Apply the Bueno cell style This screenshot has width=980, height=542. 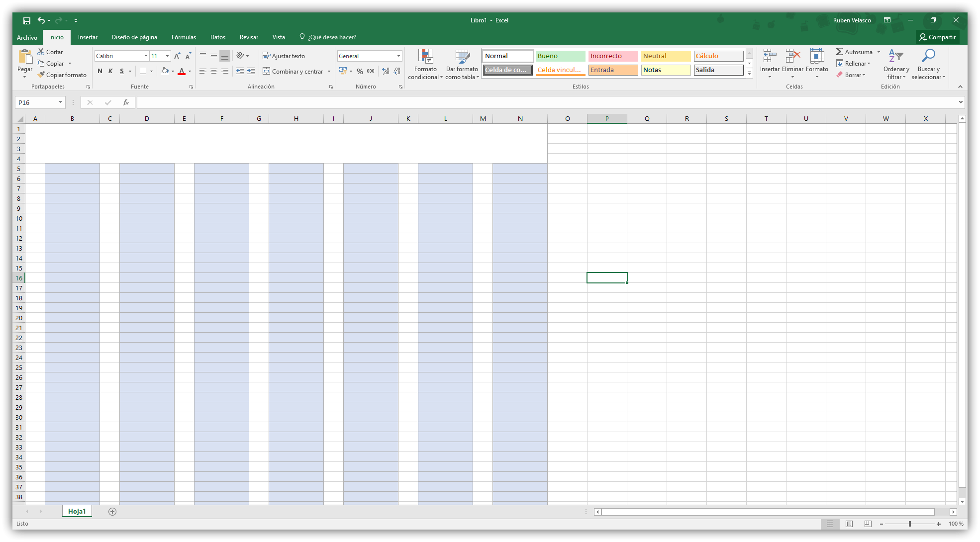(x=560, y=56)
